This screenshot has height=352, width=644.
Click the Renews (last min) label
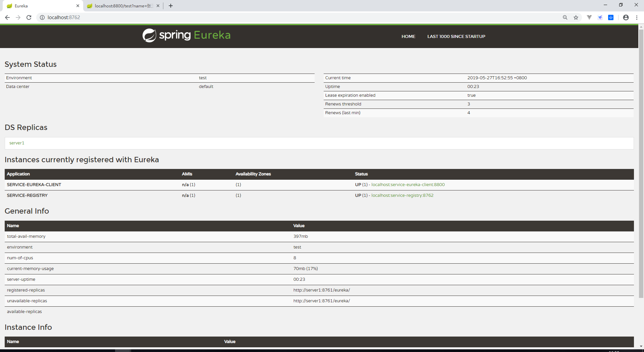pyautogui.click(x=343, y=113)
